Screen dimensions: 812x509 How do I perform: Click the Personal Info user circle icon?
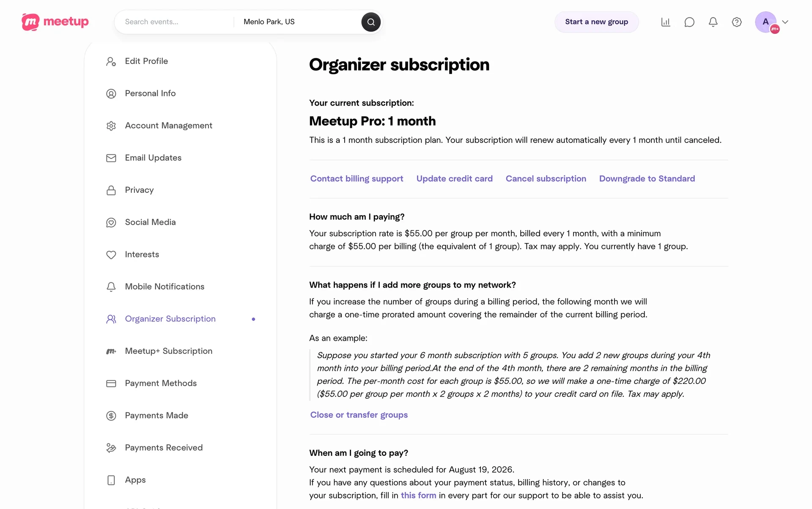(x=111, y=94)
